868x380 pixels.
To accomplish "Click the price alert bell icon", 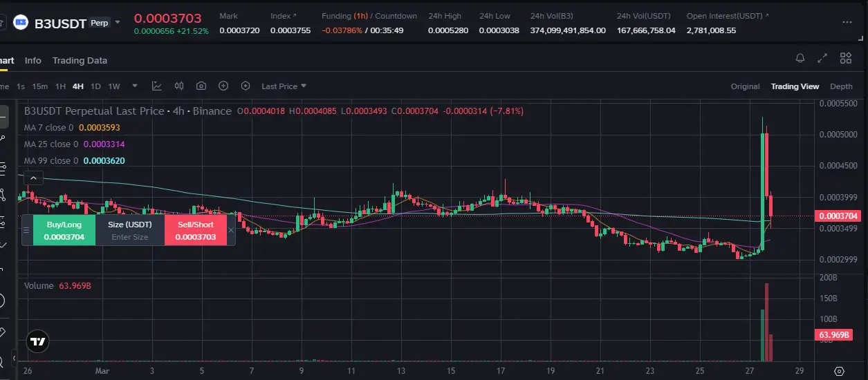I will [800, 58].
